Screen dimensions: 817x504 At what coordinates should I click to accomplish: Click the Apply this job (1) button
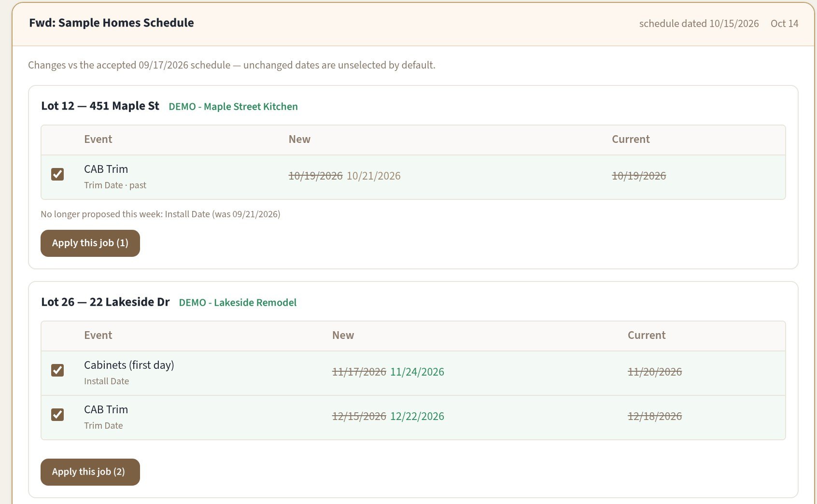(90, 243)
